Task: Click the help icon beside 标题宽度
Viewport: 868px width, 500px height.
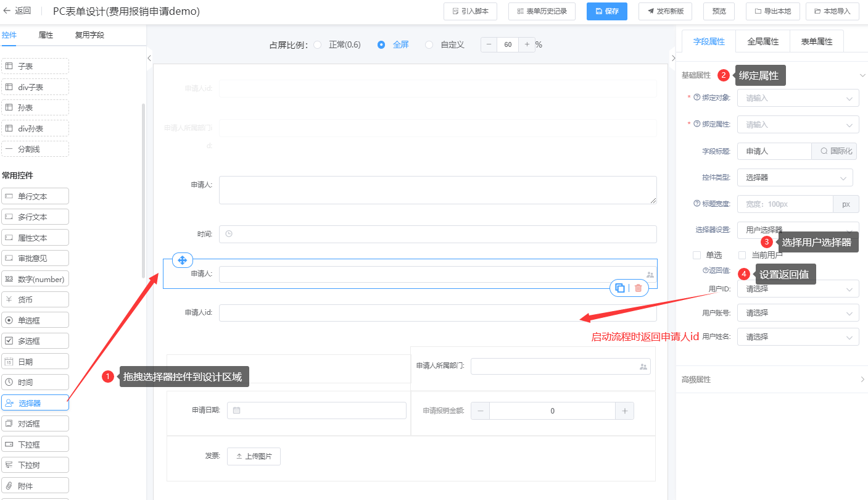Action: (x=697, y=204)
